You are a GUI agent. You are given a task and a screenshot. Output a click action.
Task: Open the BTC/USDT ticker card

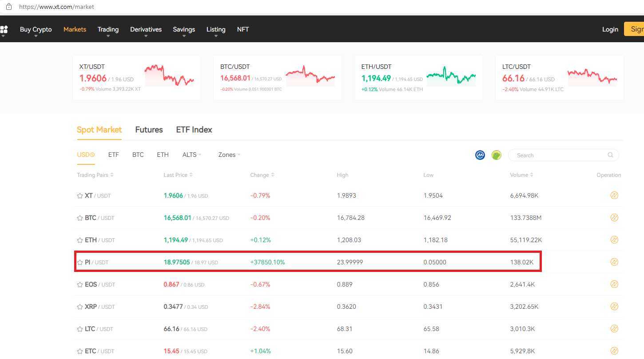pos(278,78)
